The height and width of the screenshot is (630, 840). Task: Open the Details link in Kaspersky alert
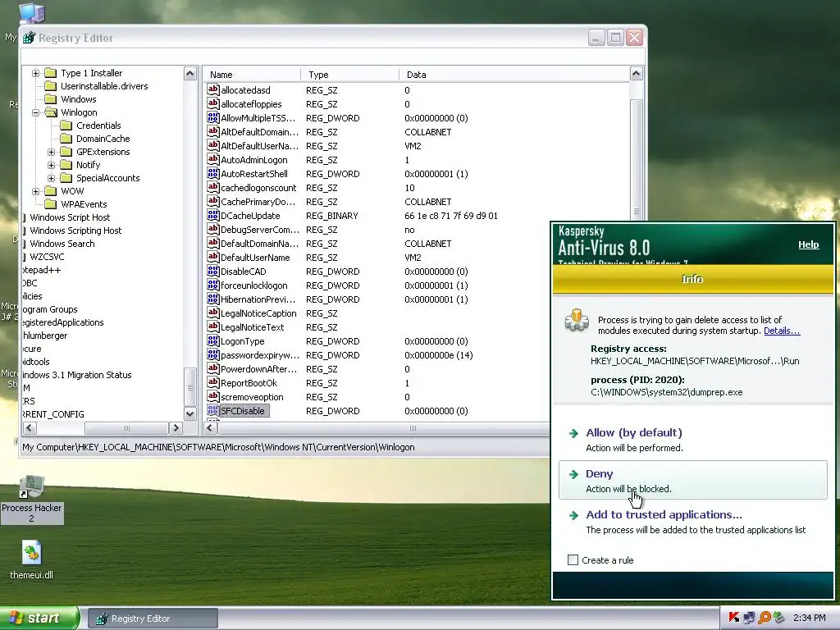782,331
